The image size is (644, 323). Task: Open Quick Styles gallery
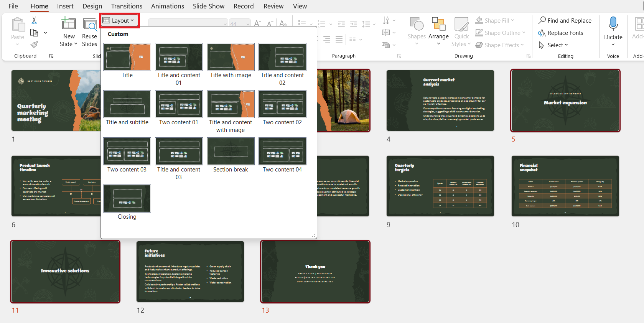(461, 32)
